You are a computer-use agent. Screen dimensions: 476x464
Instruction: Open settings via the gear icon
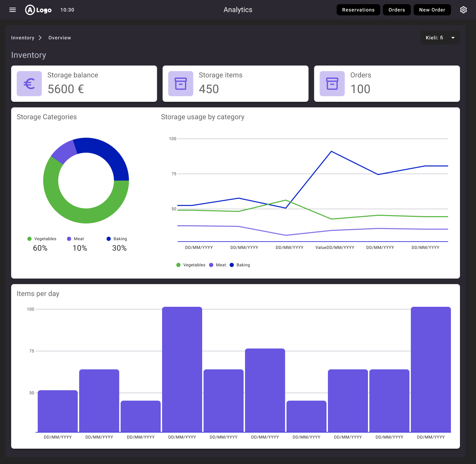click(463, 10)
